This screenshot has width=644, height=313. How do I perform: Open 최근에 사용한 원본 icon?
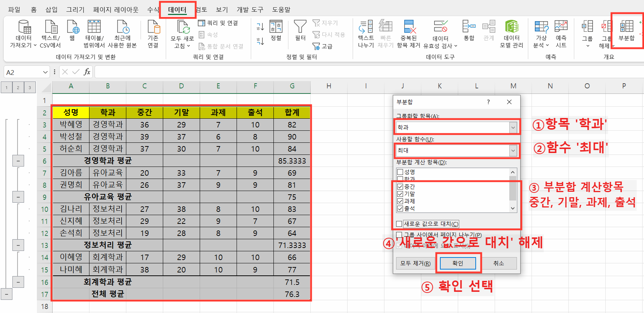coord(123,27)
